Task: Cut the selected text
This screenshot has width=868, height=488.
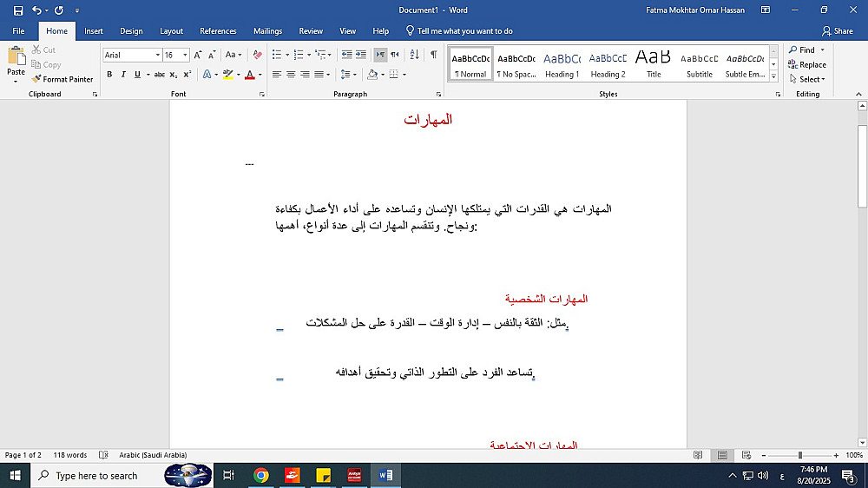Action: pyautogui.click(x=43, y=49)
